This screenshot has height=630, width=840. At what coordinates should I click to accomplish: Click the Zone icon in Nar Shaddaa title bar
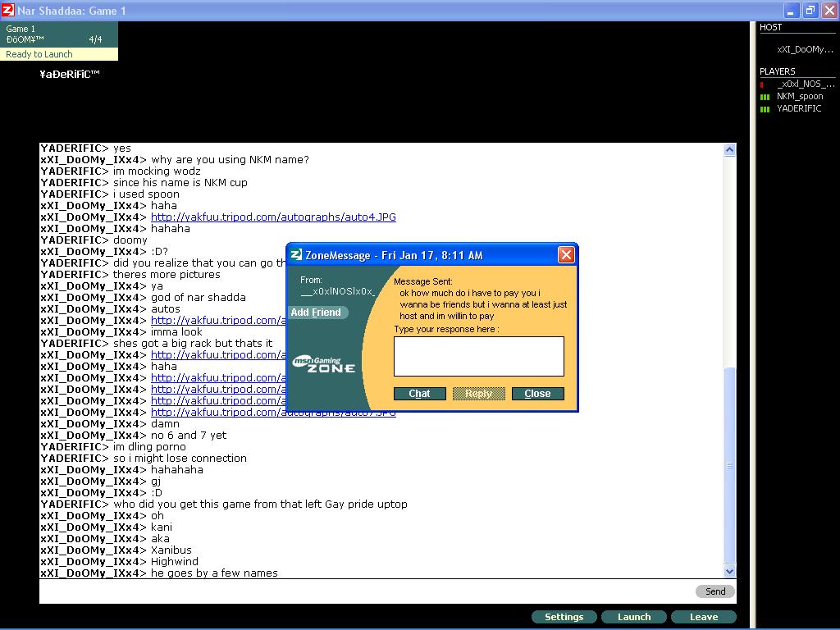tap(8, 11)
